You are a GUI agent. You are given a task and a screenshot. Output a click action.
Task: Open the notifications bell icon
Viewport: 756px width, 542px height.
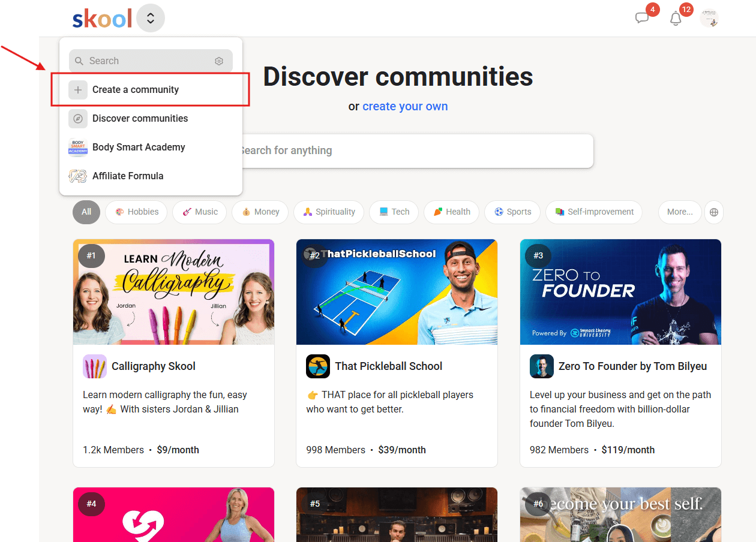tap(676, 19)
